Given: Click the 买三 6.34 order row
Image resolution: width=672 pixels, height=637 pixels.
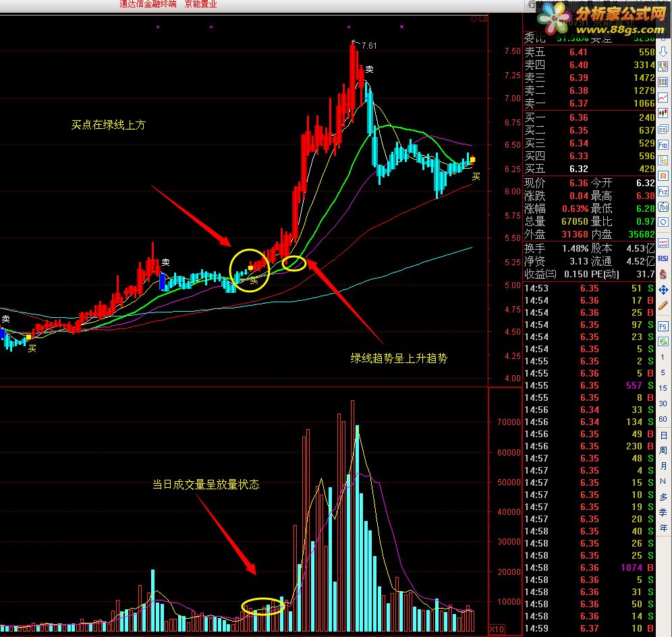Looking at the screenshot, I should 589,143.
